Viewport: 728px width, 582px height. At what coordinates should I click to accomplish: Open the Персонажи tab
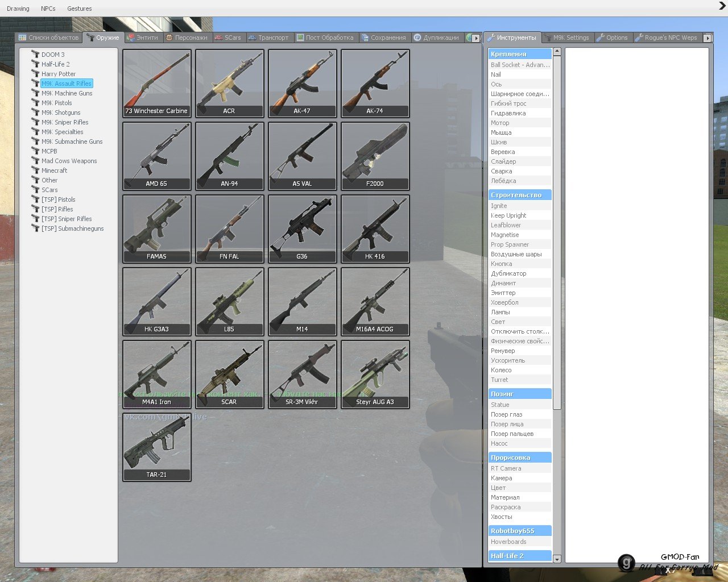click(187, 38)
